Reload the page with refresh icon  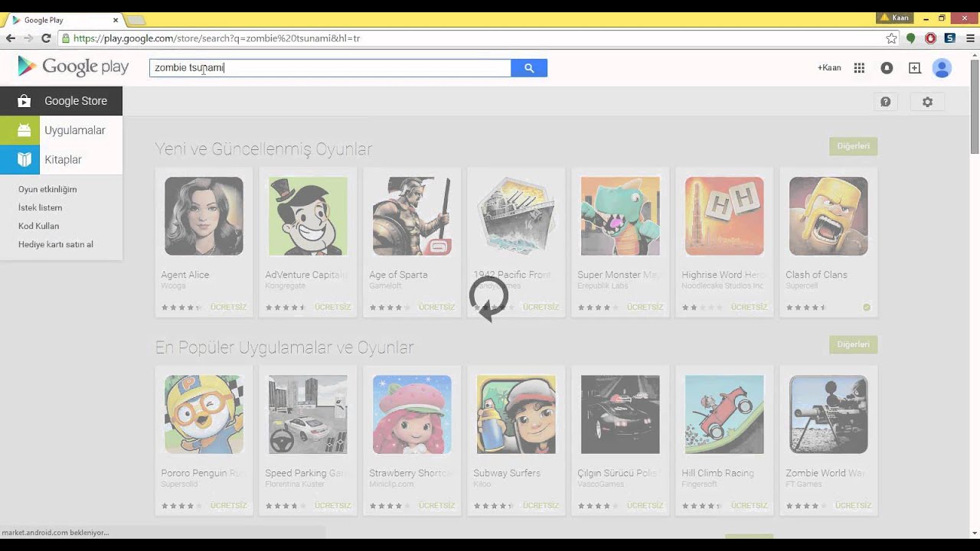click(x=46, y=38)
